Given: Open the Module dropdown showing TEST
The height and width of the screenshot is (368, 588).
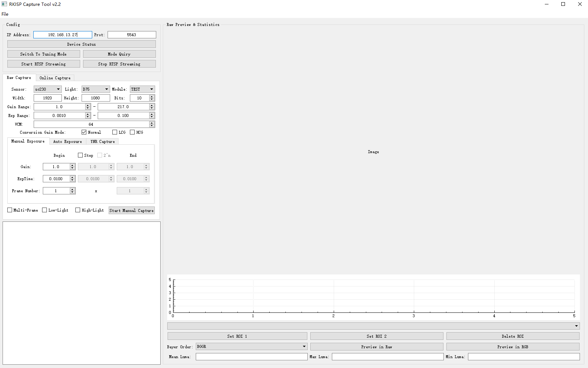Looking at the screenshot, I should [x=142, y=89].
